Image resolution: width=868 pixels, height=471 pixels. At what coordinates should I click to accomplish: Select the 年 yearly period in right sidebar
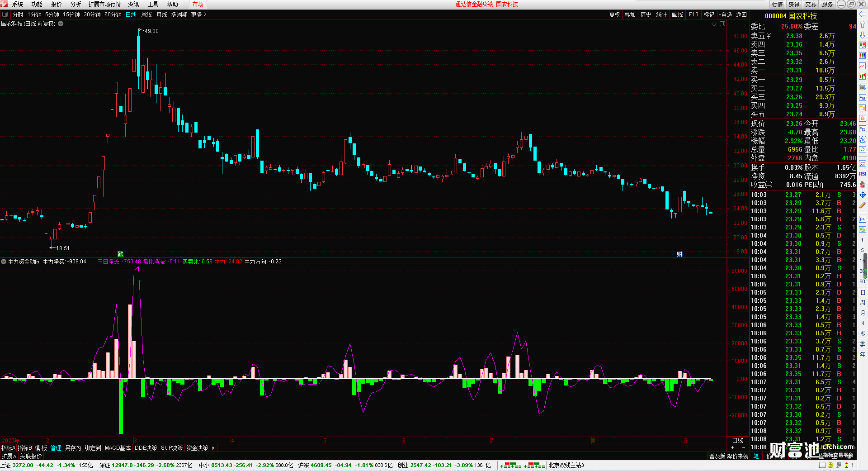tap(862, 354)
